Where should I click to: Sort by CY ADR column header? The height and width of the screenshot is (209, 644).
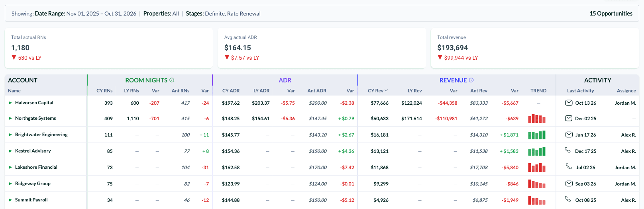231,91
